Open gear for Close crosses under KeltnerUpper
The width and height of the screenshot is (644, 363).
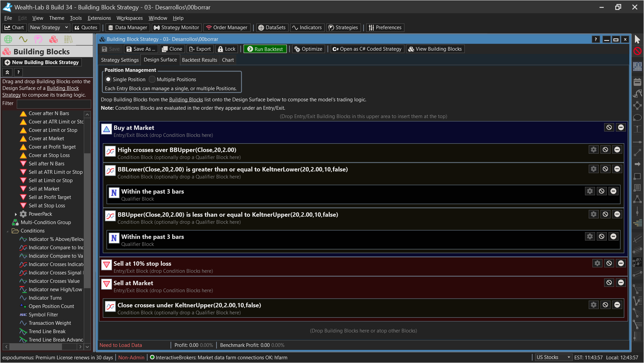click(x=593, y=305)
